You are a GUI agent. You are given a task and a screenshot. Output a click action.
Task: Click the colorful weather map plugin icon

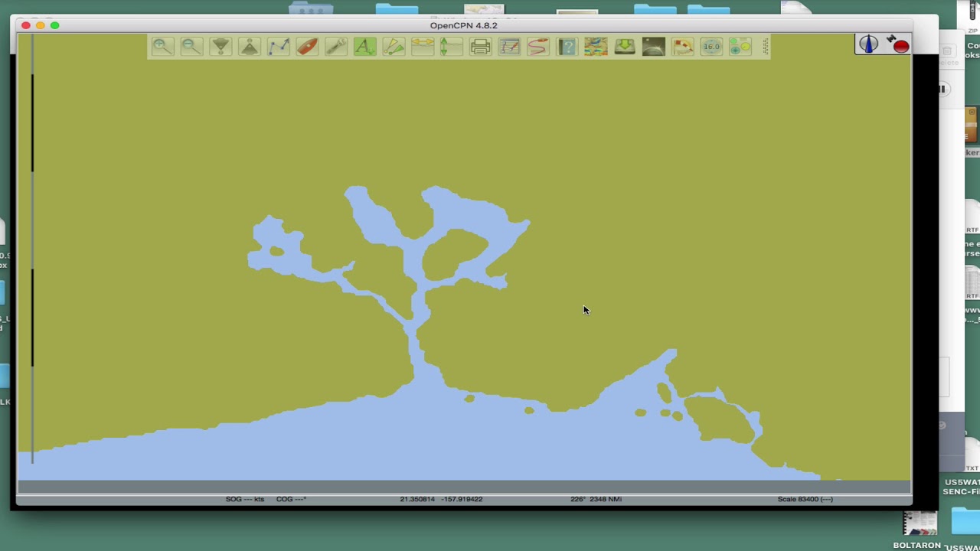[596, 47]
